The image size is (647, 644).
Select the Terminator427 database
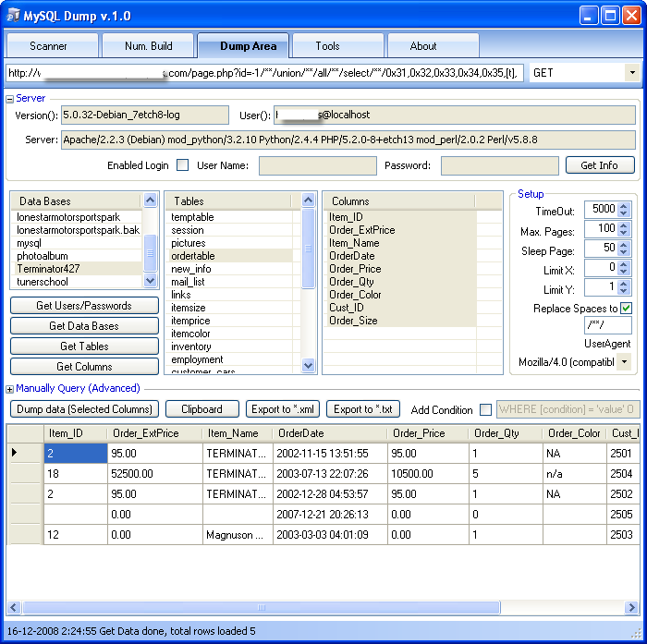[79, 269]
